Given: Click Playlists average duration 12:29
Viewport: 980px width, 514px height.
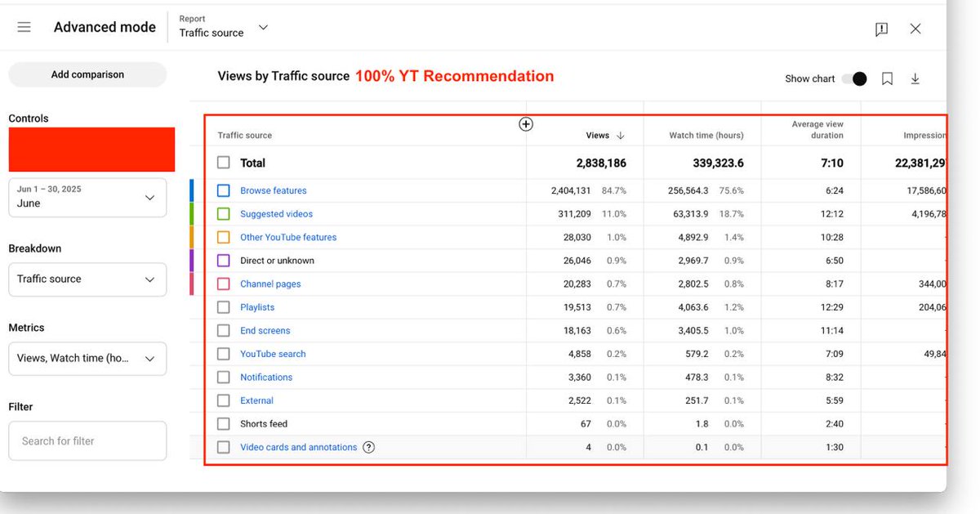Looking at the screenshot, I should click(x=831, y=307).
